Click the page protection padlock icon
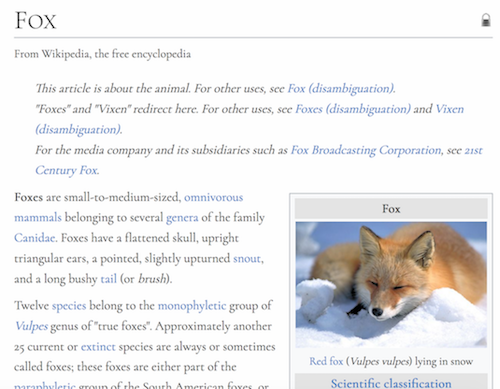500x389 pixels. pos(486,20)
